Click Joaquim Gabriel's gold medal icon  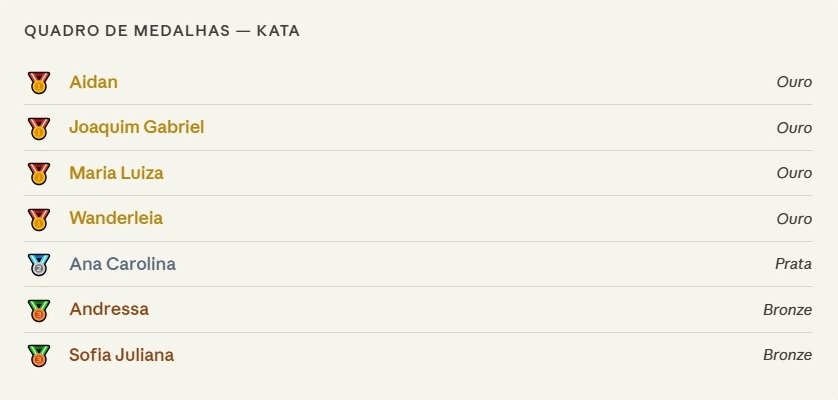pyautogui.click(x=38, y=128)
